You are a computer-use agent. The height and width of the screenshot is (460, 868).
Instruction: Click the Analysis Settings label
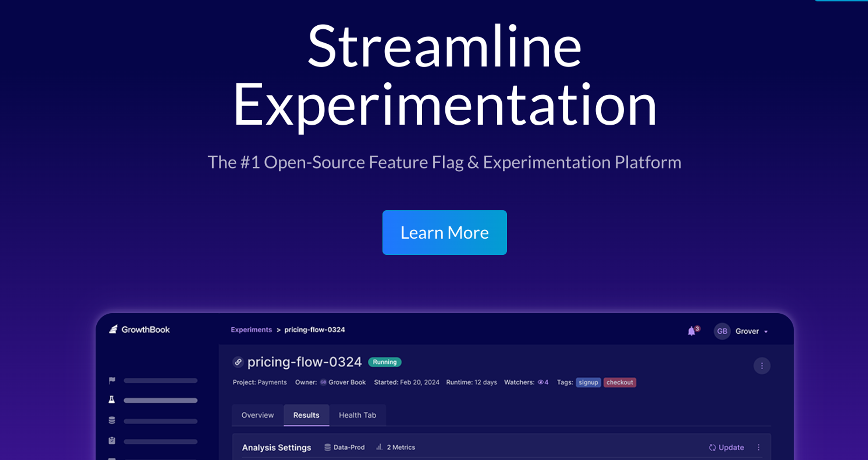pos(277,447)
